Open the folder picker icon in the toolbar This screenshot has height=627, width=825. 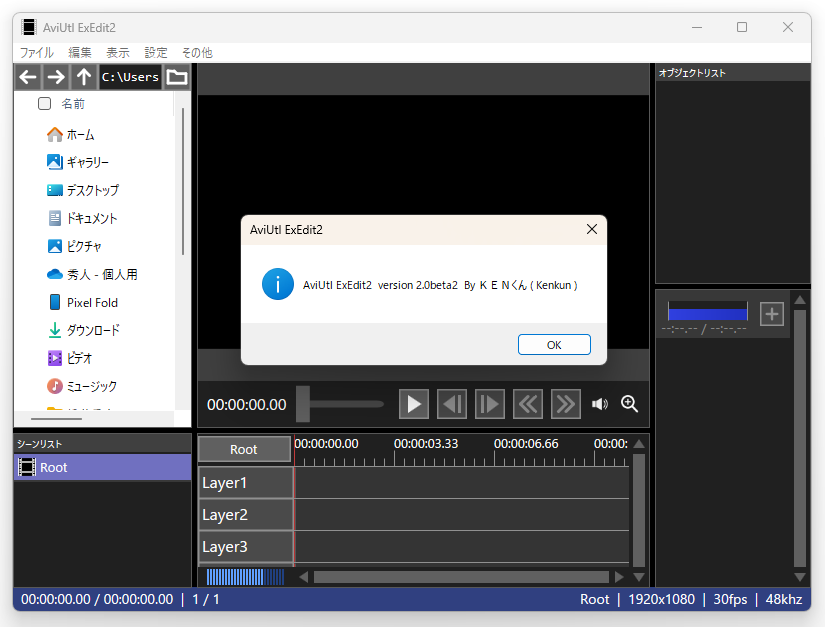[x=176, y=76]
